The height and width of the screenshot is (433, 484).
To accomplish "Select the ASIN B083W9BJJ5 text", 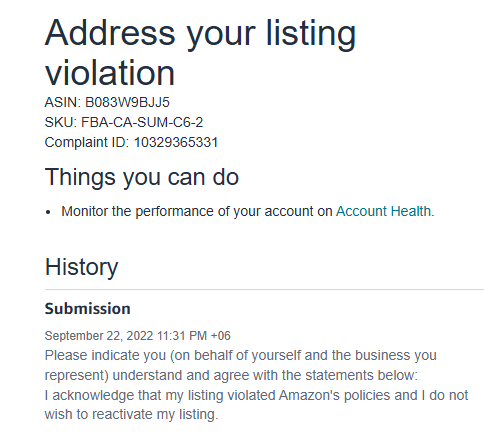I will click(x=107, y=102).
